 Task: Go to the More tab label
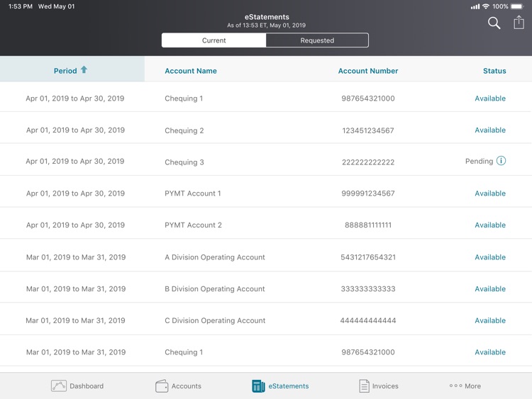point(472,386)
